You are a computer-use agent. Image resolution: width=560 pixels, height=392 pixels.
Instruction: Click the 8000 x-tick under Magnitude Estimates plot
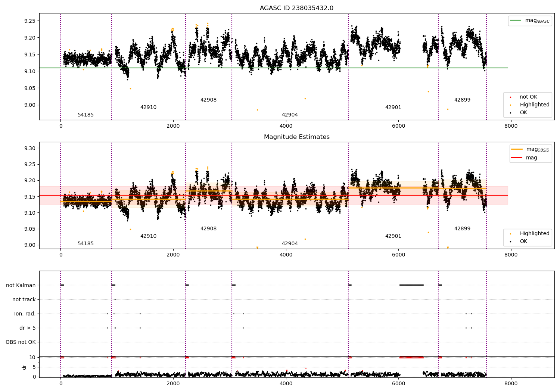point(511,255)
